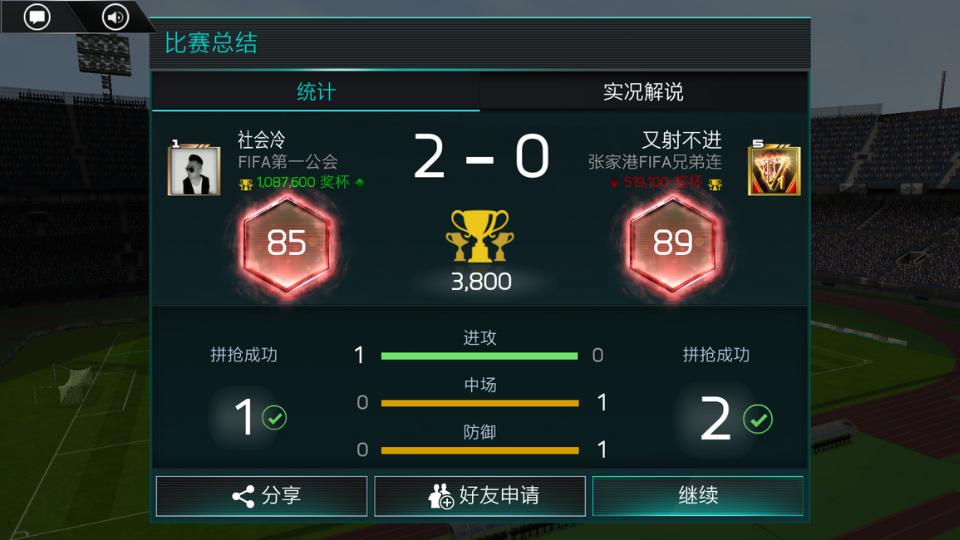The height and width of the screenshot is (540, 960).
Task: Click the right green checkmark circle
Action: click(x=758, y=419)
